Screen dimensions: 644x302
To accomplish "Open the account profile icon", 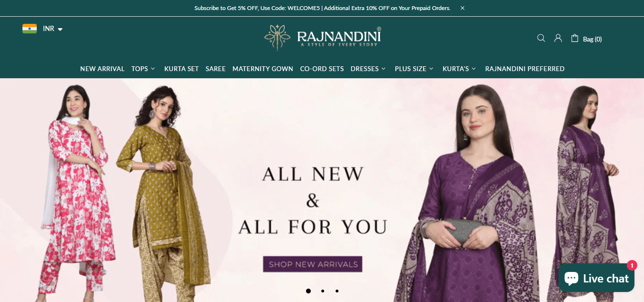I will pos(558,38).
